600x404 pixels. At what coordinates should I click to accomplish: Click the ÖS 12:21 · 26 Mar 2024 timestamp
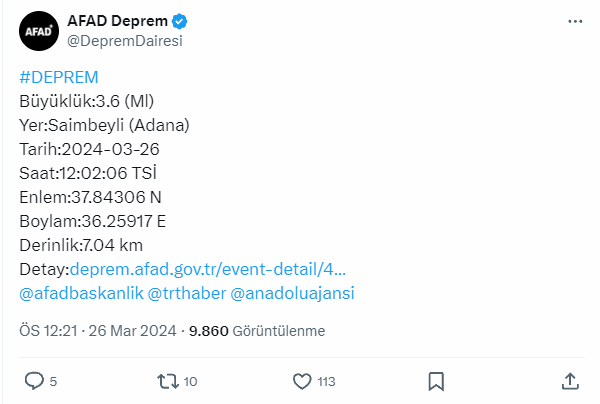[x=98, y=331]
